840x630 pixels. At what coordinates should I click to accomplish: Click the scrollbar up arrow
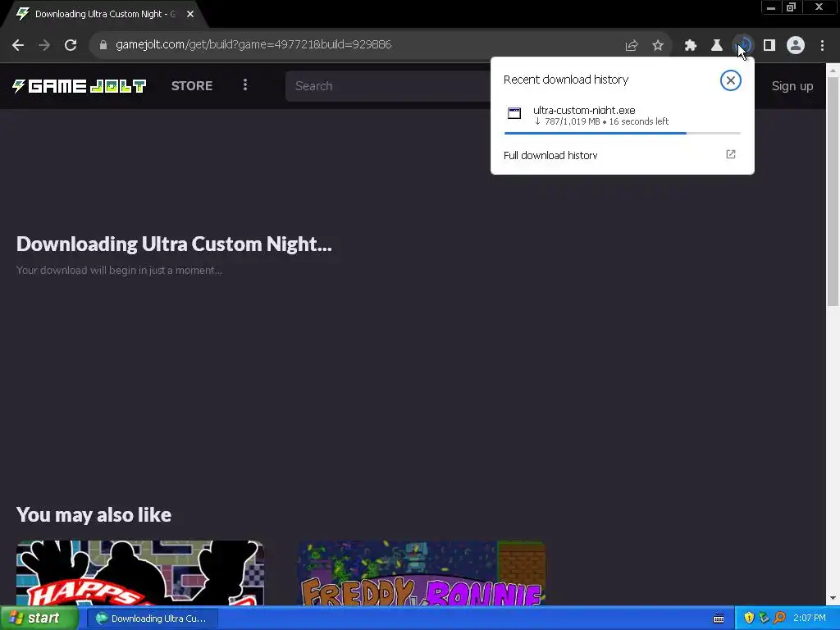tap(833, 70)
